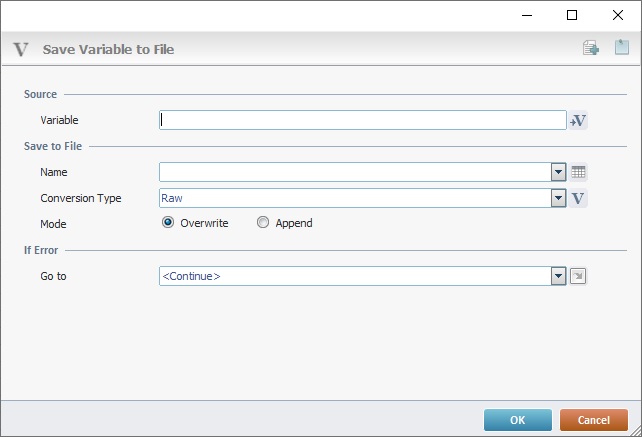The width and height of the screenshot is (642, 437).
Task: Click the insert variable icon beside Variable field
Action: point(578,120)
